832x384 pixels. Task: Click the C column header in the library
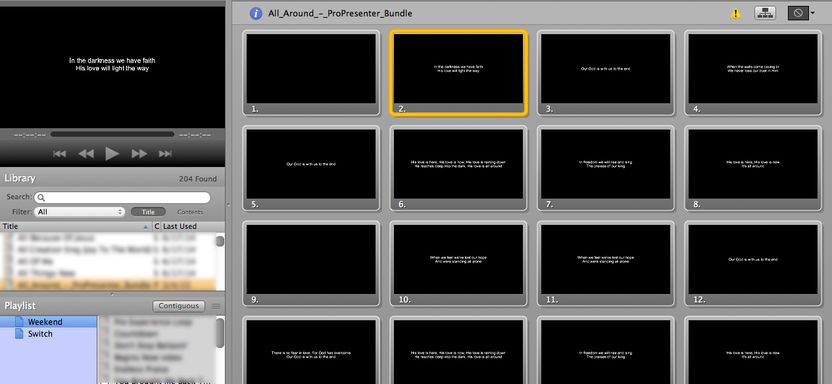[157, 226]
